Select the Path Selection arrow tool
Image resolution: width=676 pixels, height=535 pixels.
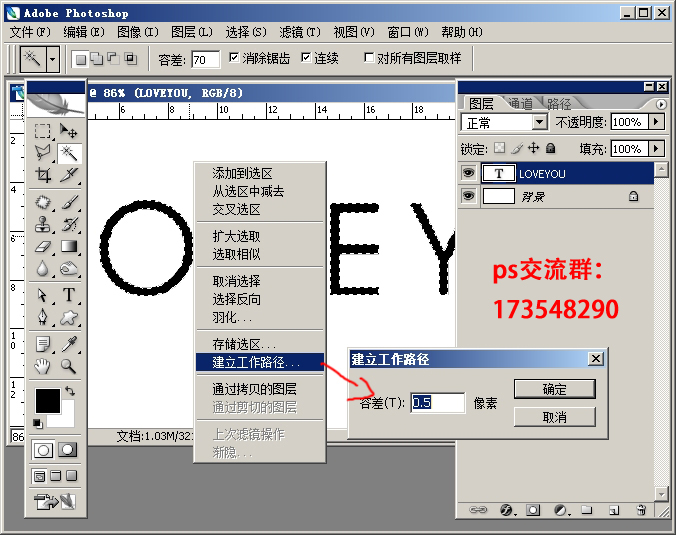point(43,295)
